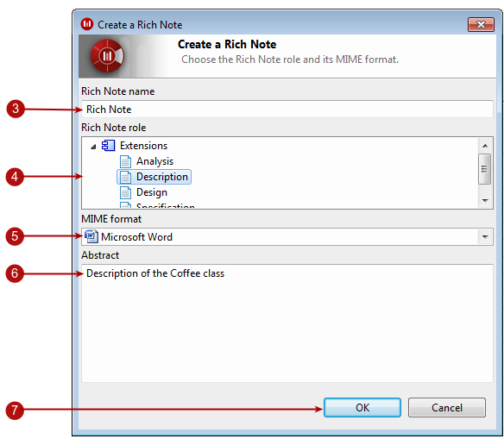The height and width of the screenshot is (439, 504).
Task: Click the Modelio logo in title bar
Action: (x=87, y=24)
